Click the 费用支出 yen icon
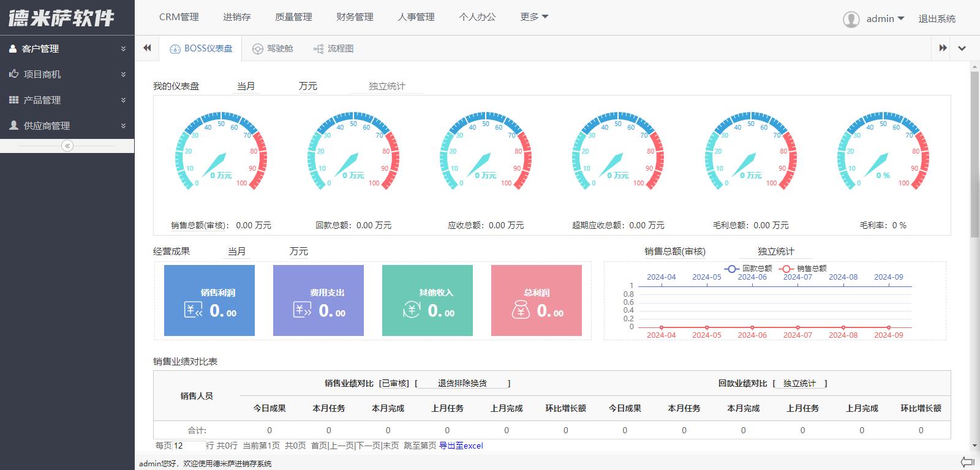Screen dimensions: 980x470 303,310
